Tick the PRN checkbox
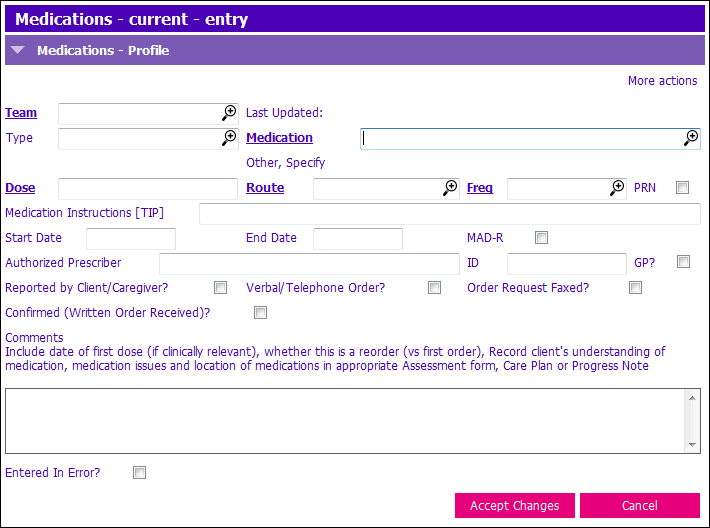Screen dimensions: 710x528 coord(682,187)
